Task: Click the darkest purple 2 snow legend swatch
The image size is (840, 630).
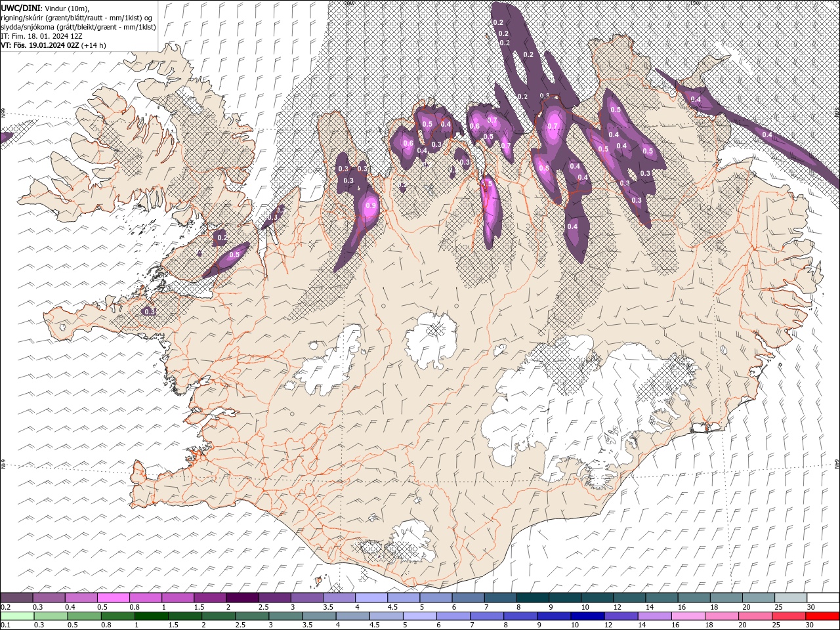Action: tap(242, 598)
